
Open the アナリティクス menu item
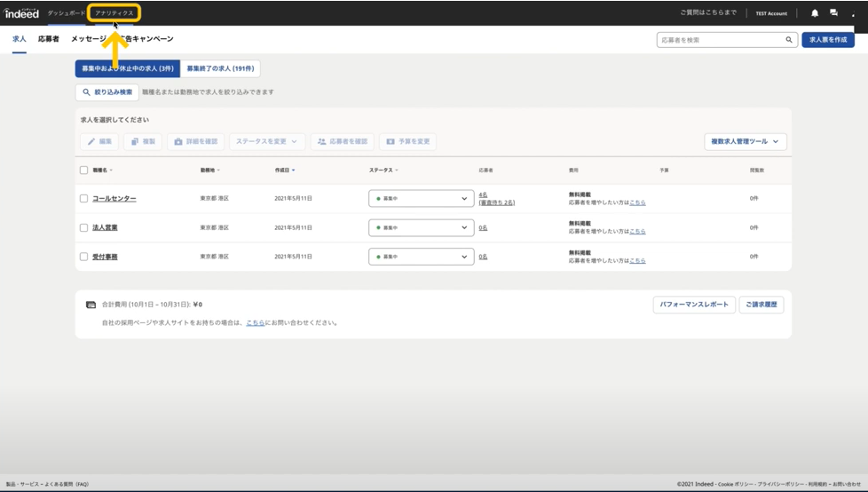point(114,13)
